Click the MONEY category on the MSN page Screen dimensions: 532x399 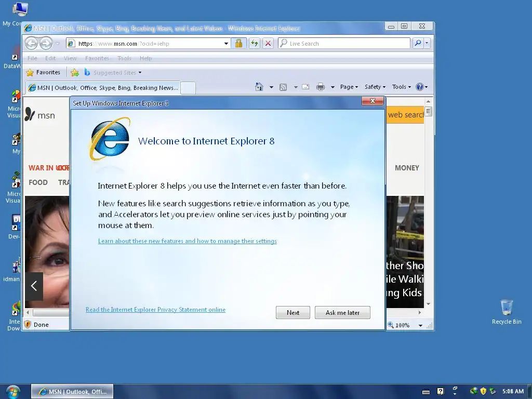pyautogui.click(x=407, y=168)
